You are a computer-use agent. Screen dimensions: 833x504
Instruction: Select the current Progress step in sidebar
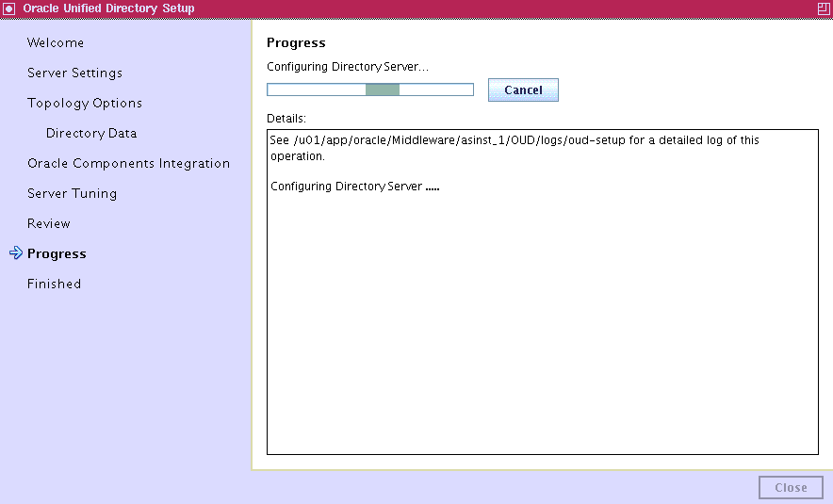57,253
